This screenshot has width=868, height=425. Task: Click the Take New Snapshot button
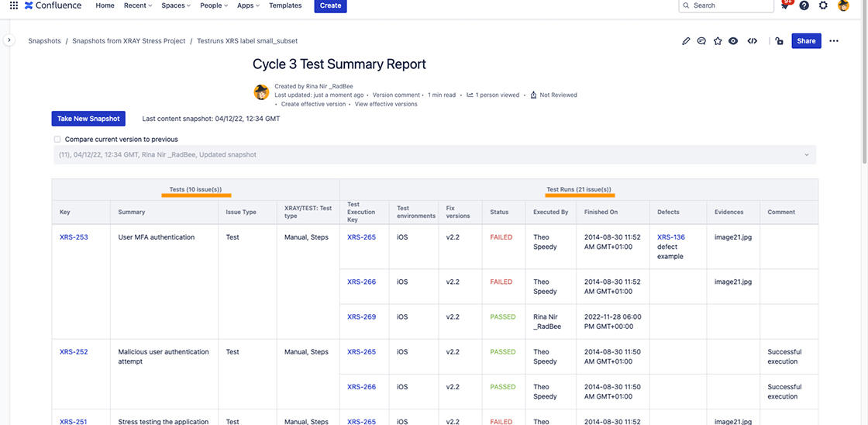click(x=88, y=119)
